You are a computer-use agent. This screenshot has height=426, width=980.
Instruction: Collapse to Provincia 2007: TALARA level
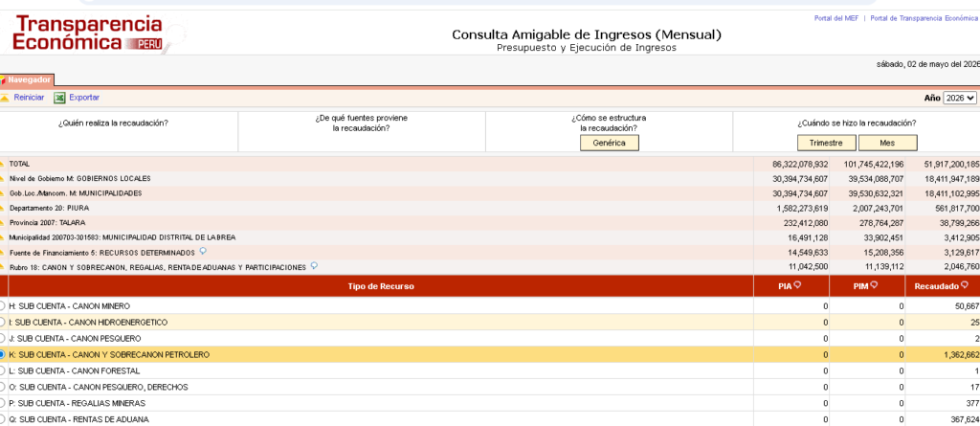pos(2,223)
